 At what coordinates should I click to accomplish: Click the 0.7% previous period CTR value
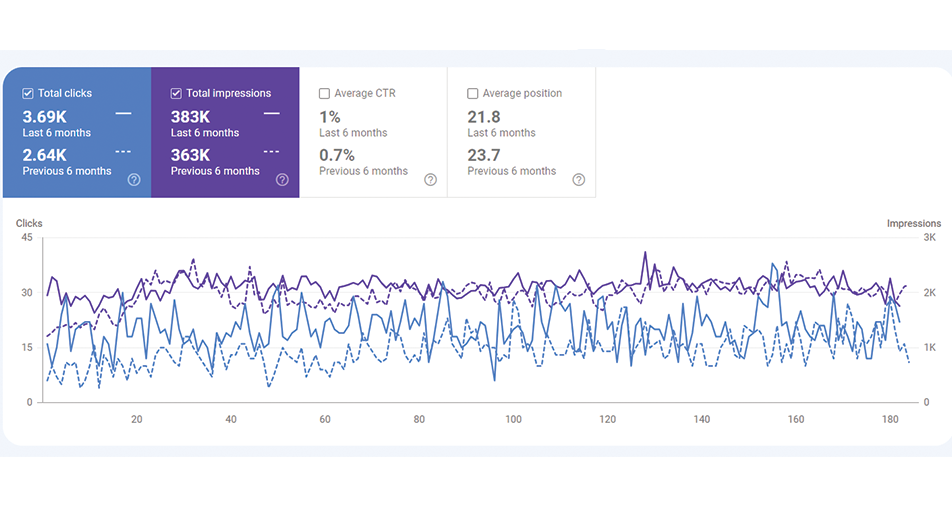coord(337,155)
